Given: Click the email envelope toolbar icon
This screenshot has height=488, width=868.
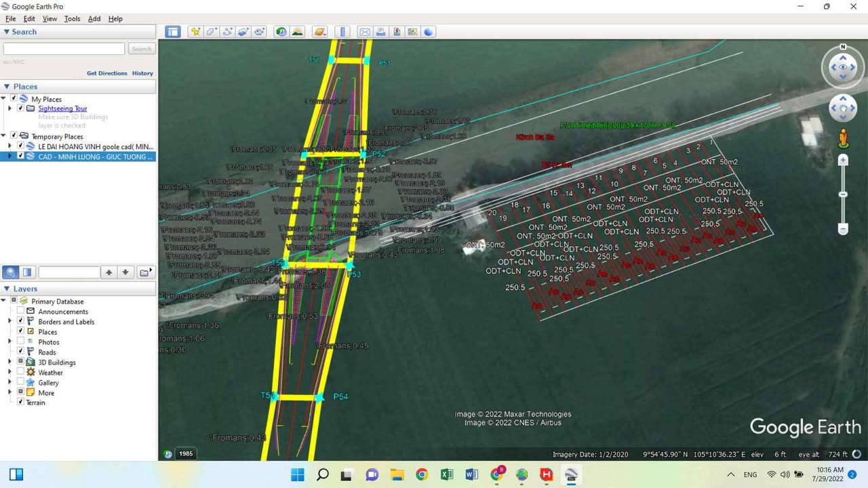Looking at the screenshot, I should (x=365, y=32).
